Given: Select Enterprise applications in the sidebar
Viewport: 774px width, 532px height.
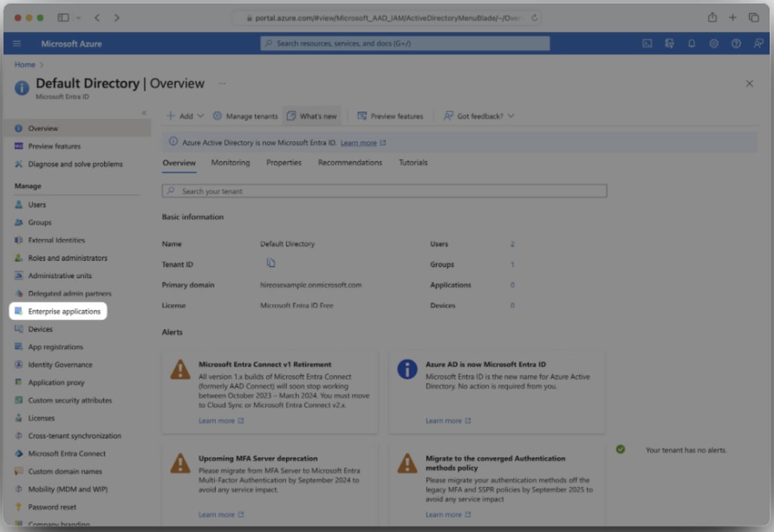Looking at the screenshot, I should pyautogui.click(x=58, y=311).
